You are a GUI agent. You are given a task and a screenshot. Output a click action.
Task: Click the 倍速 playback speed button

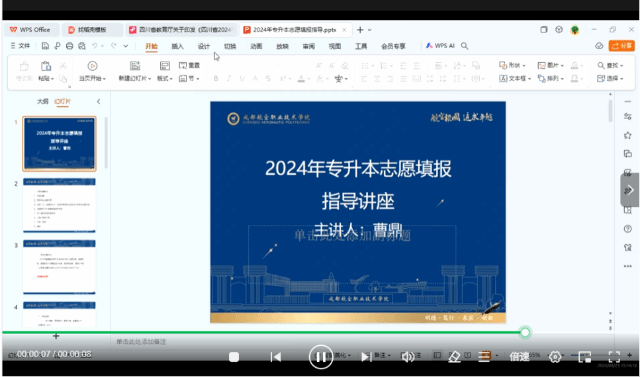click(x=519, y=357)
